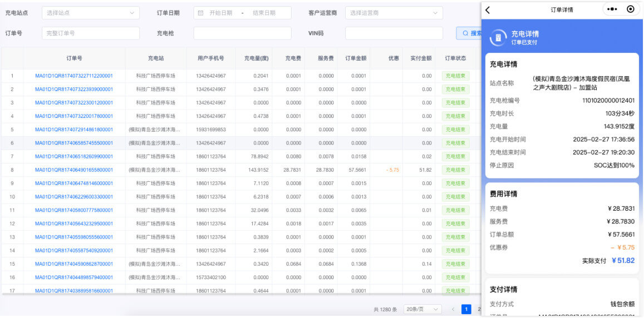The image size is (644, 318).
Task: Open order MA01D1QR8174073227112200001 link
Action: pyautogui.click(x=74, y=76)
